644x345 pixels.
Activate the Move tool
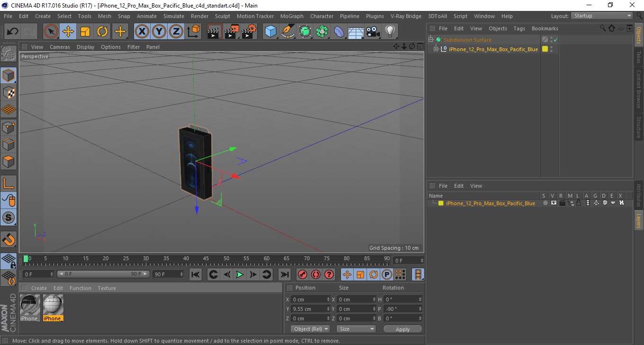point(68,32)
